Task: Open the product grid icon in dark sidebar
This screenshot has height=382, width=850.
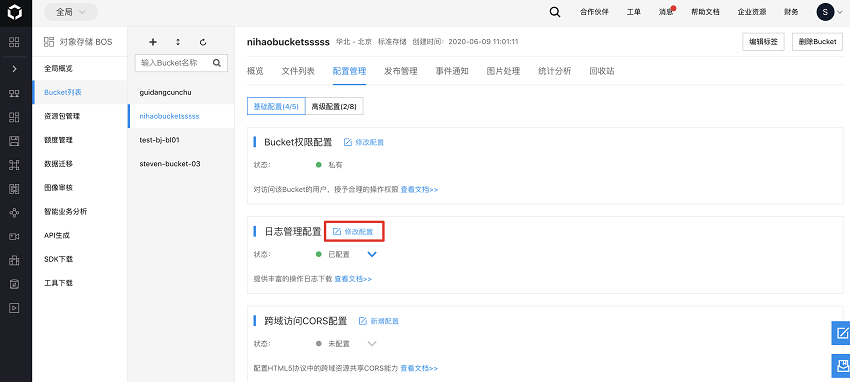Action: (x=15, y=42)
